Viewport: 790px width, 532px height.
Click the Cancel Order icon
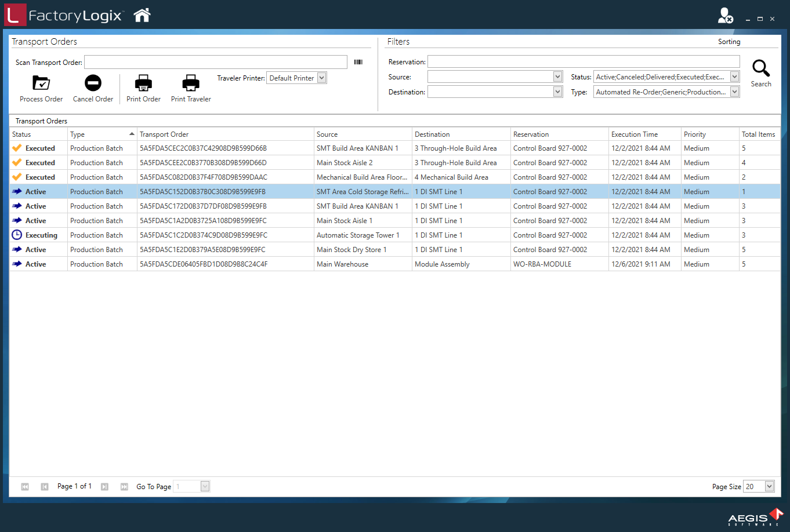tap(93, 83)
